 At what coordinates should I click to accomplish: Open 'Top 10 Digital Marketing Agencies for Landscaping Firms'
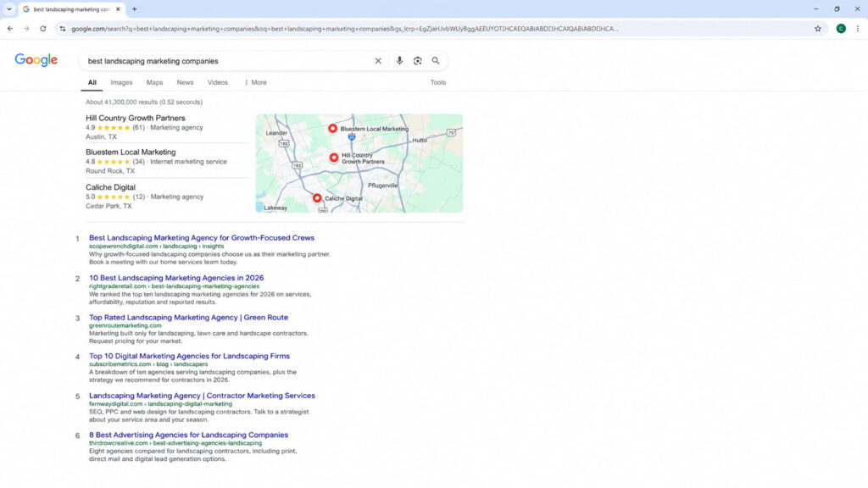[x=189, y=357]
